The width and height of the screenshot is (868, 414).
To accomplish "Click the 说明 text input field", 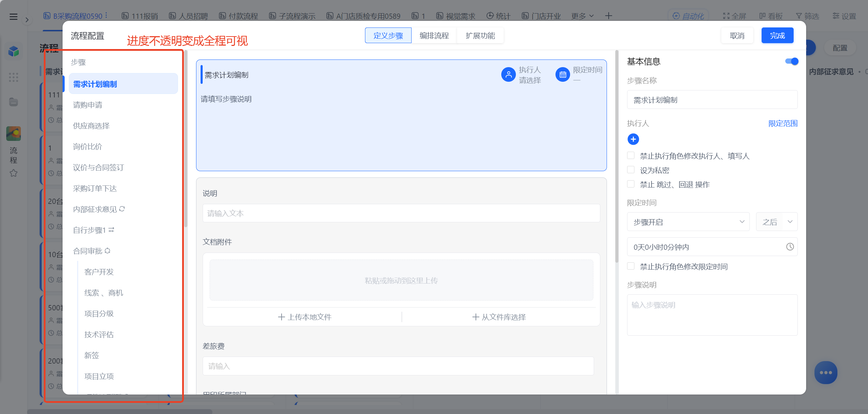I will tap(401, 213).
